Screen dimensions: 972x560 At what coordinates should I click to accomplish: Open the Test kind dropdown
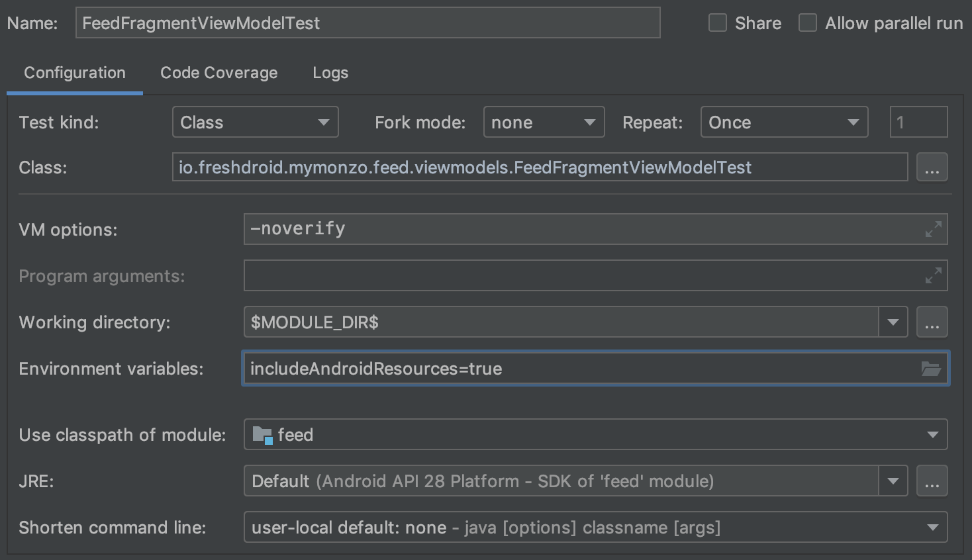(x=255, y=122)
